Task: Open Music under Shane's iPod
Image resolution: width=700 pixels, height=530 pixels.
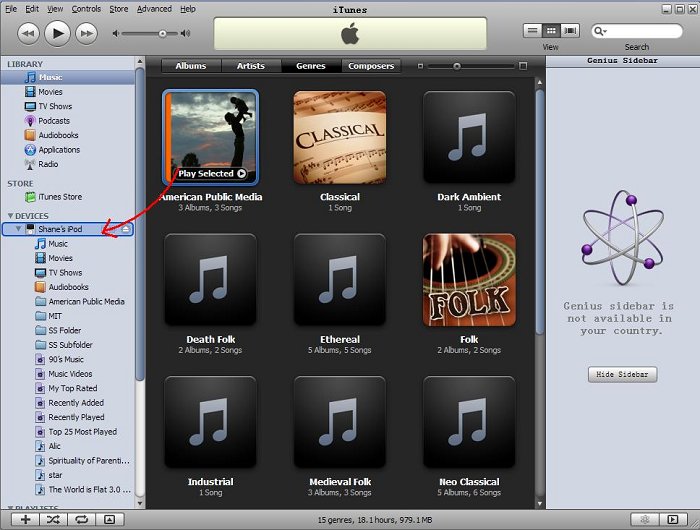Action: pos(68,244)
